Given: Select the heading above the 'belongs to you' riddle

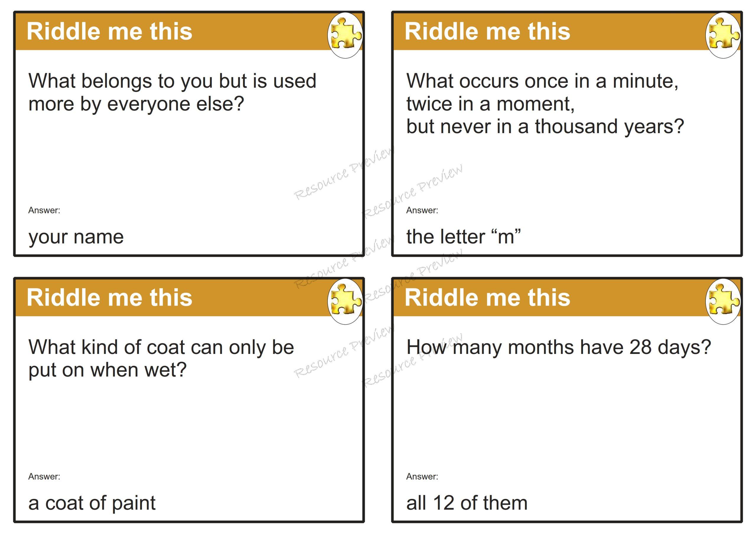Looking at the screenshot, I should 109,32.
